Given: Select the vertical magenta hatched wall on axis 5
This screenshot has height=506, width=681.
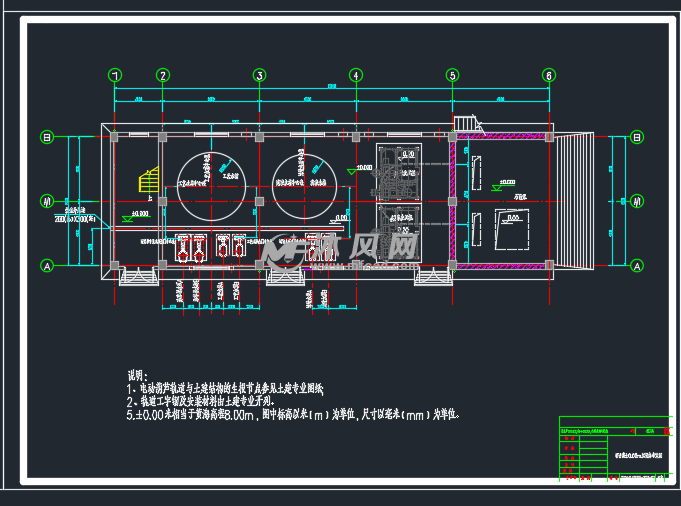Looking at the screenshot, I should click(x=453, y=201).
